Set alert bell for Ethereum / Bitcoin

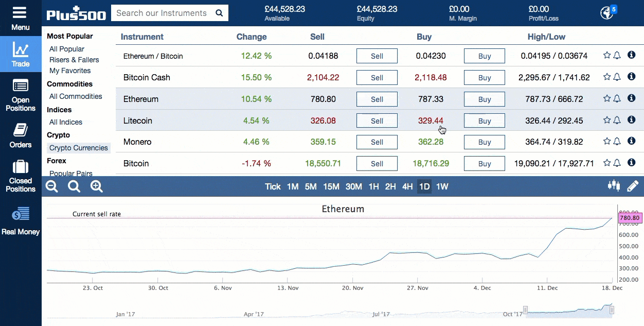click(x=617, y=56)
